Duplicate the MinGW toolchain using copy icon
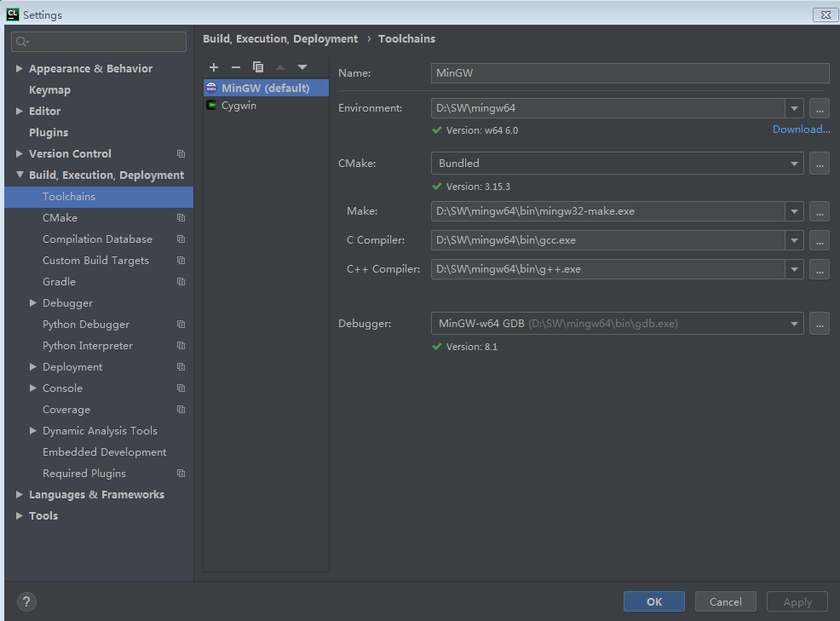 click(258, 66)
